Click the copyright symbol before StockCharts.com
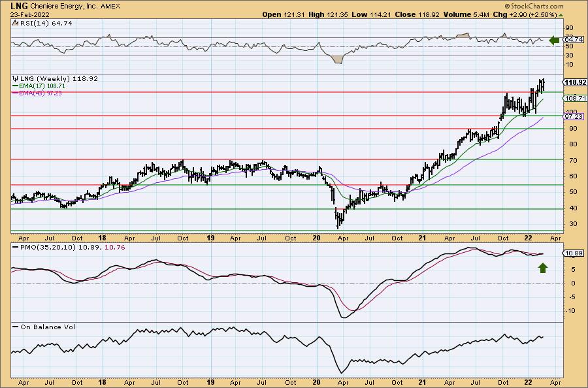Image resolution: width=588 pixels, height=388 pixels. 508,6
